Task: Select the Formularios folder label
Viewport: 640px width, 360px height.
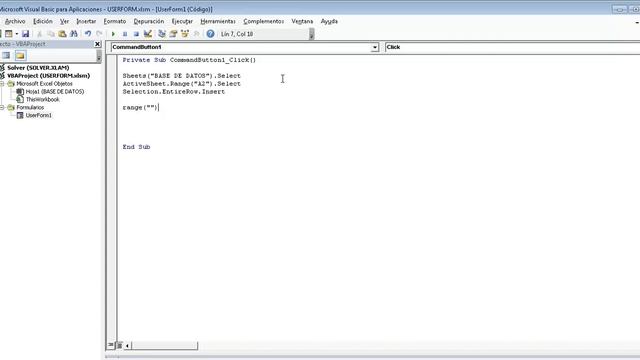Action: point(30,107)
